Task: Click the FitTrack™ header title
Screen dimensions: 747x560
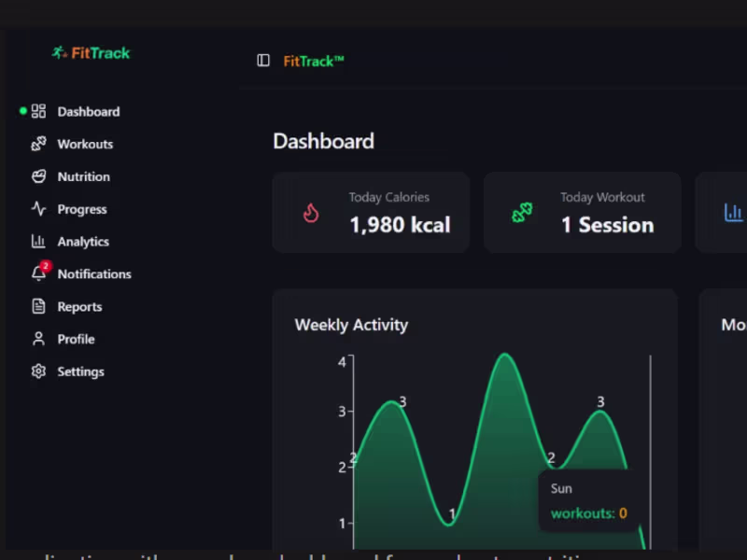Action: pos(314,61)
